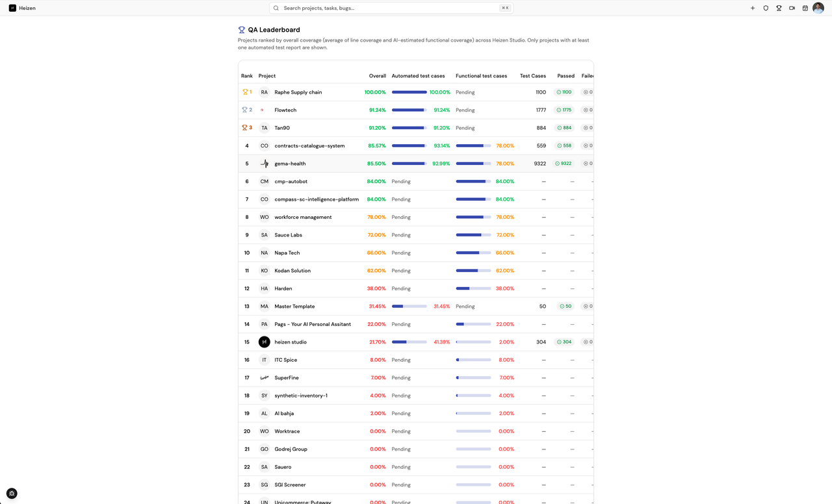Screen dimensions: 832x504
Task: Click the Godrej Group project name
Action: tap(291, 449)
